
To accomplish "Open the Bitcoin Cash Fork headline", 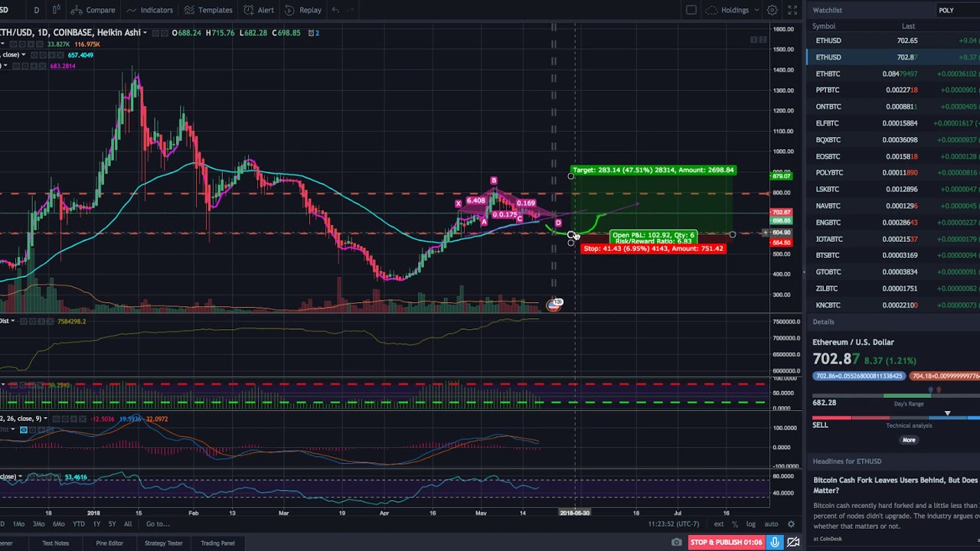I will coord(896,485).
